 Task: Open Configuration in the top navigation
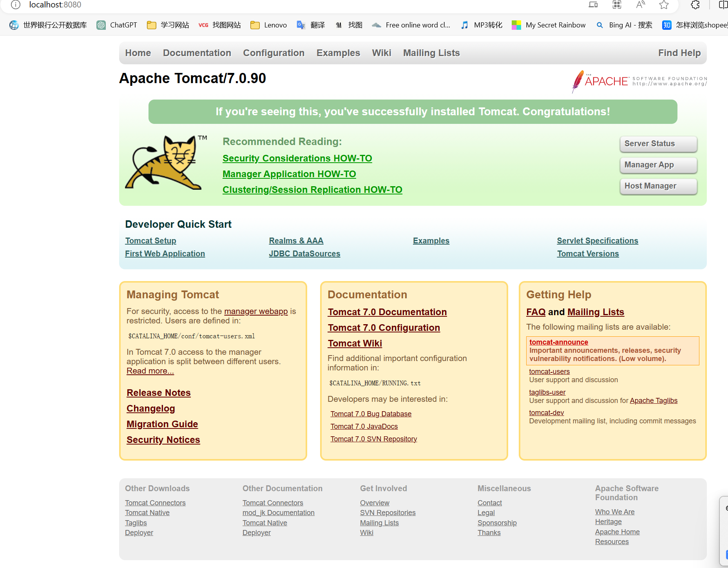273,53
